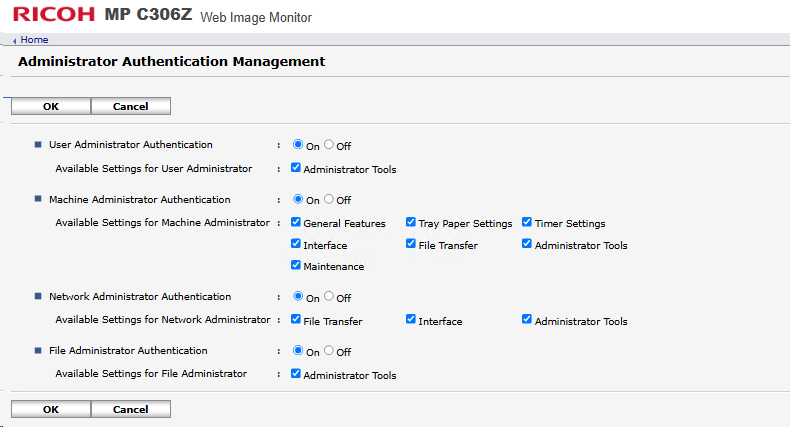Screen dimensions: 790x427
Task: Turn File Administrator Authentication Off
Action: click(329, 350)
